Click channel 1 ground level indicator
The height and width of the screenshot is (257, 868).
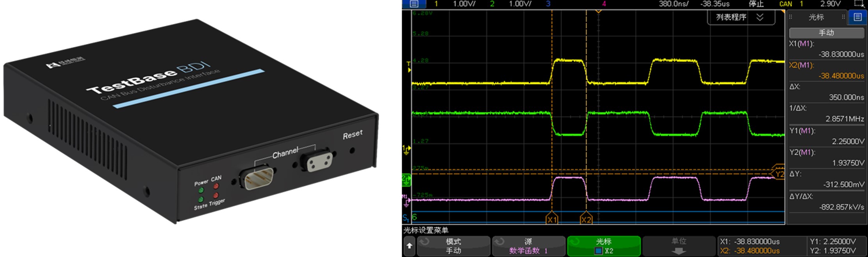tap(406, 149)
